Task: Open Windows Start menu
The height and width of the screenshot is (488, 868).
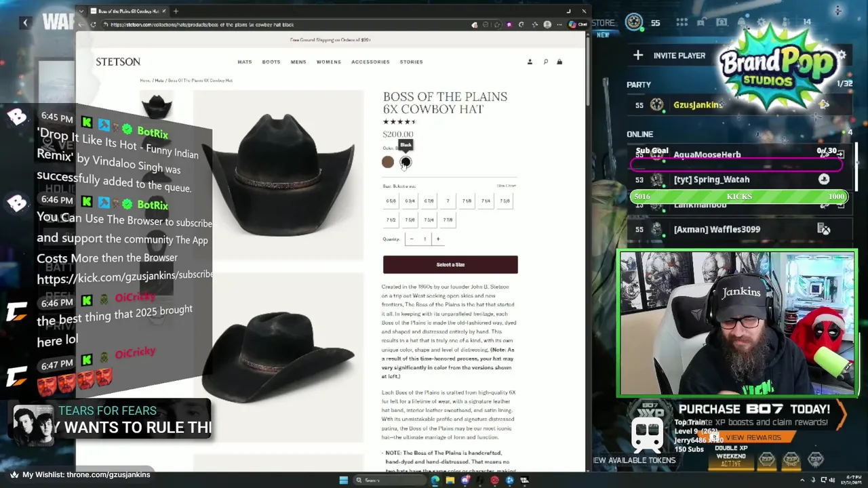Action: 344,480
